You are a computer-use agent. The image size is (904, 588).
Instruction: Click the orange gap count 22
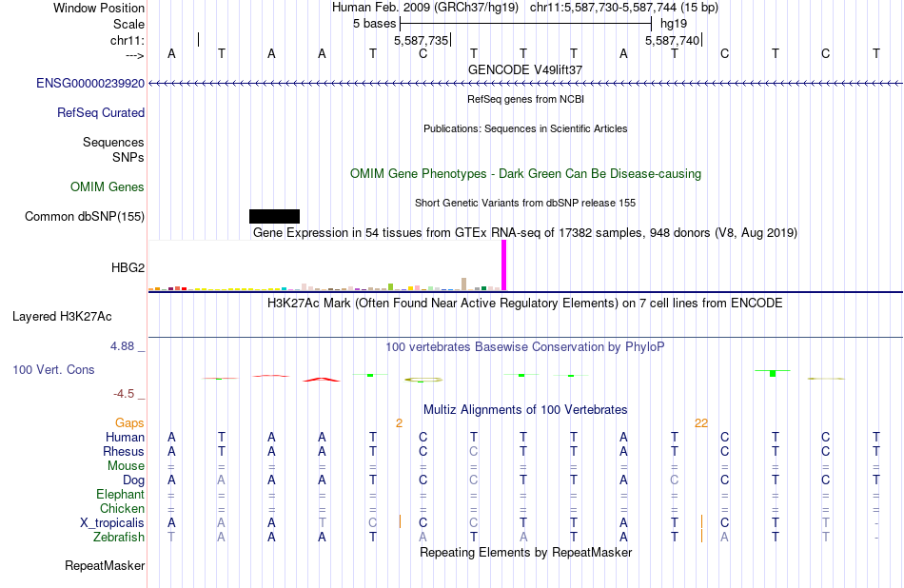[701, 423]
